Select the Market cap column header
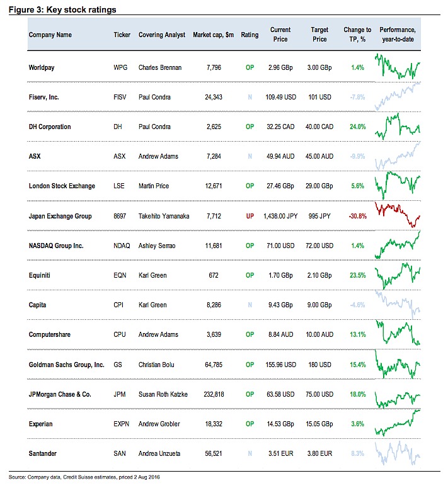 click(213, 35)
